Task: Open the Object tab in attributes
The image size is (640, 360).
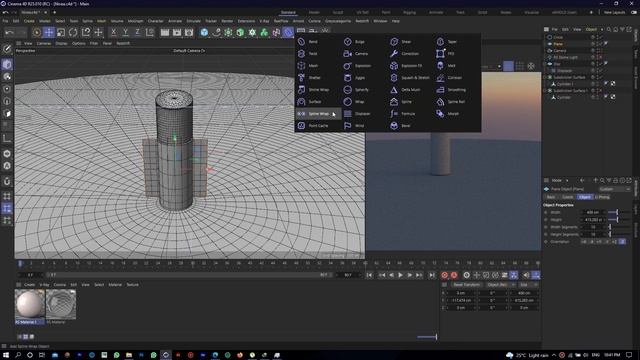Action: pos(584,197)
